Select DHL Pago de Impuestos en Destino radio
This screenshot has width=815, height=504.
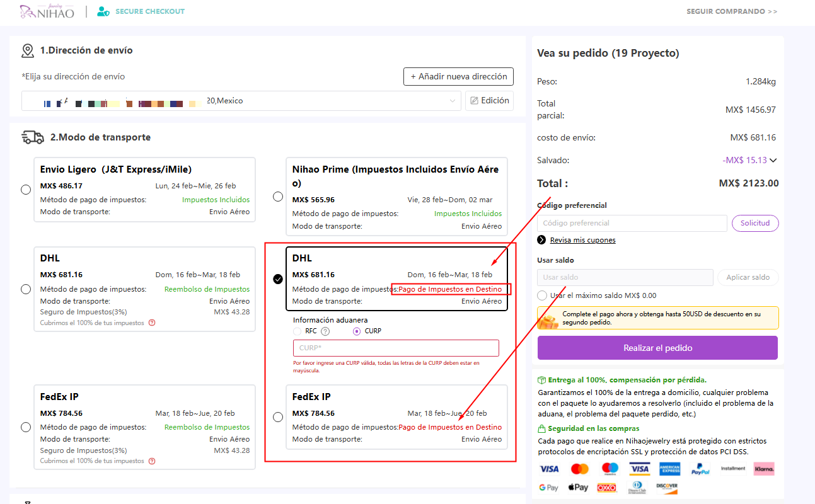point(278,279)
